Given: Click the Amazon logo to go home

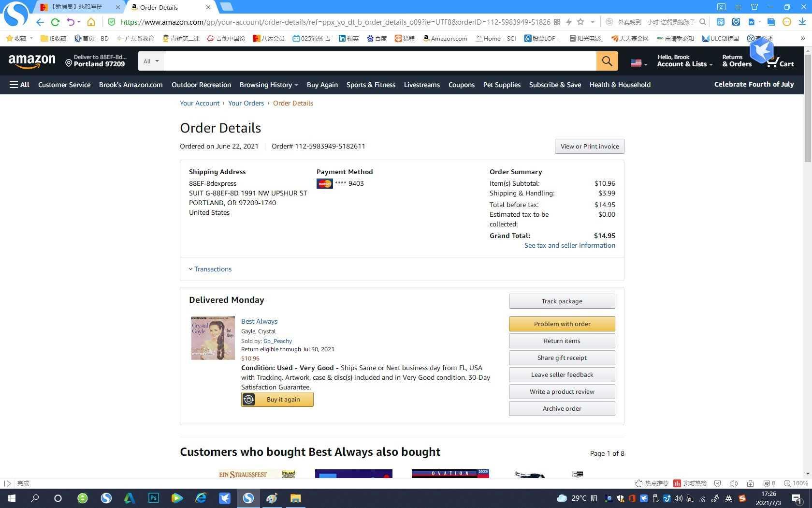Looking at the screenshot, I should click(32, 61).
